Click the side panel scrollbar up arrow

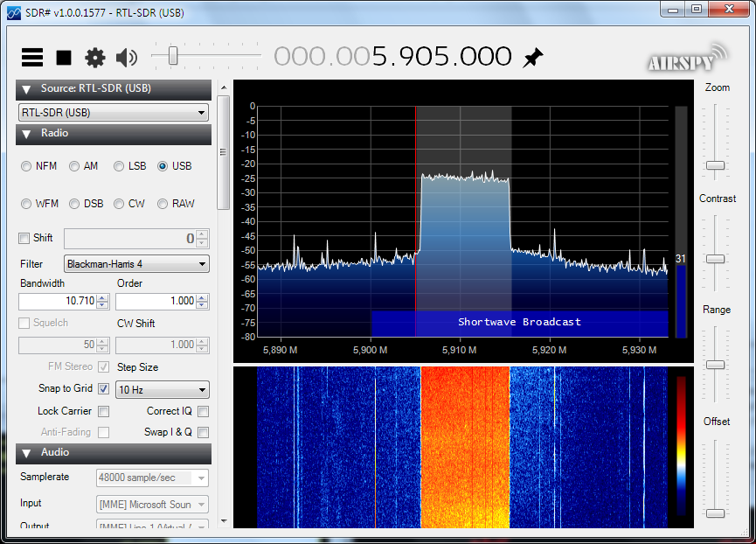pyautogui.click(x=224, y=87)
